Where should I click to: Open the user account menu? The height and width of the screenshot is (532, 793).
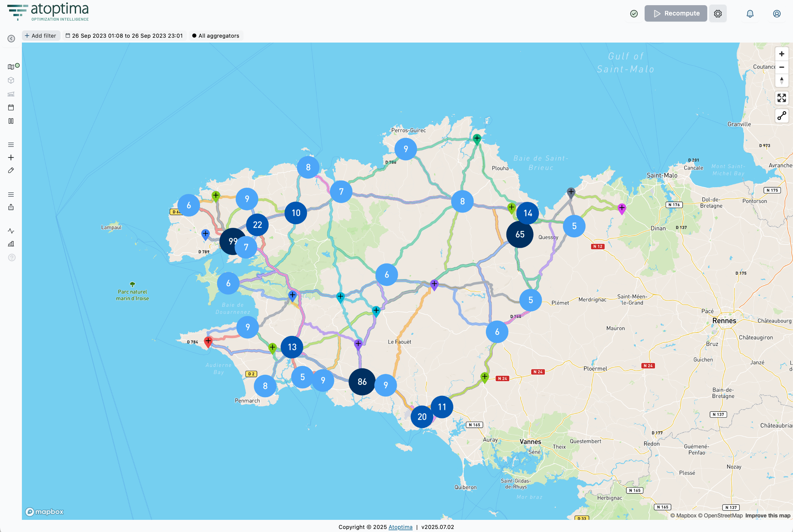tap(777, 14)
